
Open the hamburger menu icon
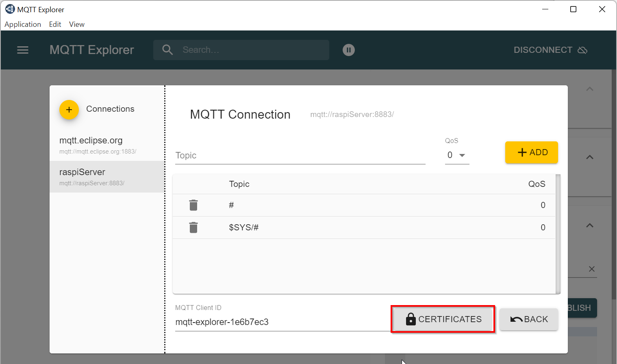[23, 50]
